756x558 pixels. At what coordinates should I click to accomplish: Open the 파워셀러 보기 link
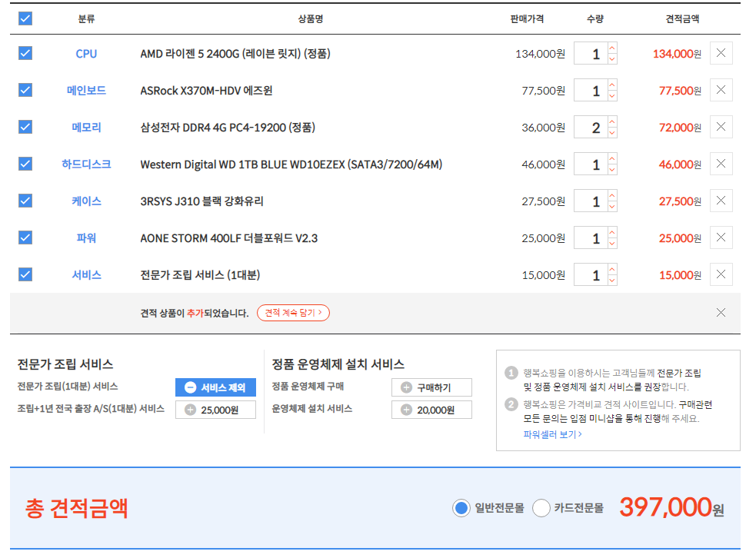(x=552, y=435)
